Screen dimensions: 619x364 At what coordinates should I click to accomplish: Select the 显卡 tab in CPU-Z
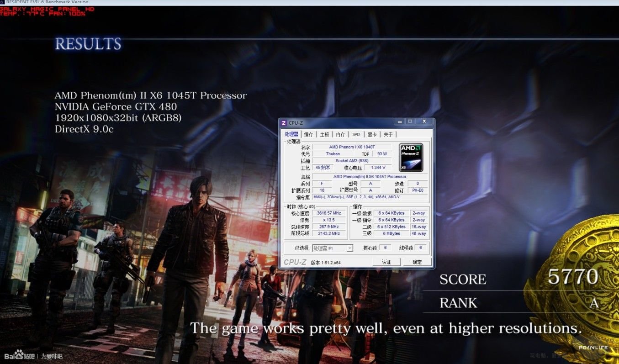pos(372,134)
